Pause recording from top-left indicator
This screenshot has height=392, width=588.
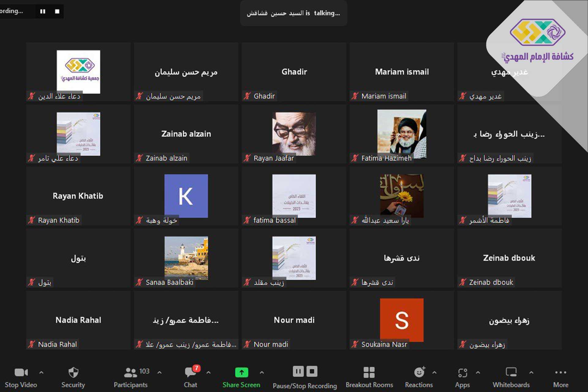pos(43,11)
